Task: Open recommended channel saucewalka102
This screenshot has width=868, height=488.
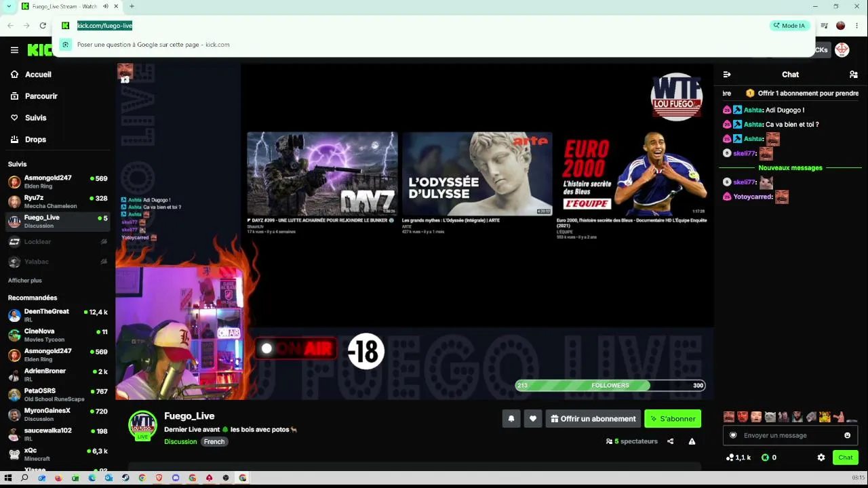Action: pyautogui.click(x=58, y=434)
